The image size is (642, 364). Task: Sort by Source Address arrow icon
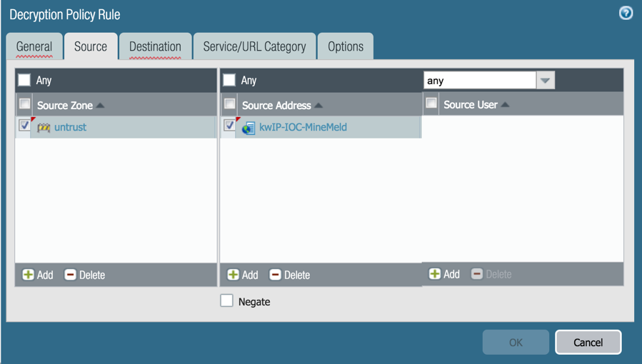(x=319, y=106)
